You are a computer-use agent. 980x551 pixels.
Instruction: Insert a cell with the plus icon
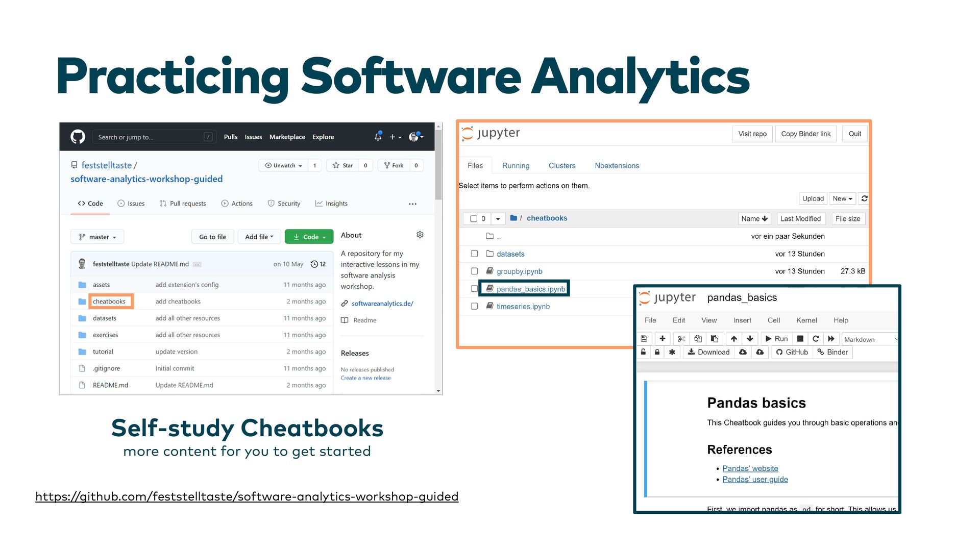click(663, 339)
